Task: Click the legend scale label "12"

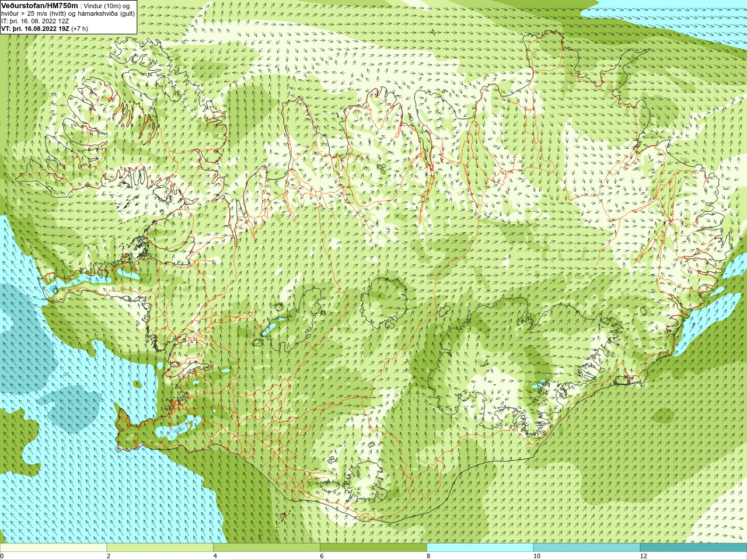Action: (644, 556)
